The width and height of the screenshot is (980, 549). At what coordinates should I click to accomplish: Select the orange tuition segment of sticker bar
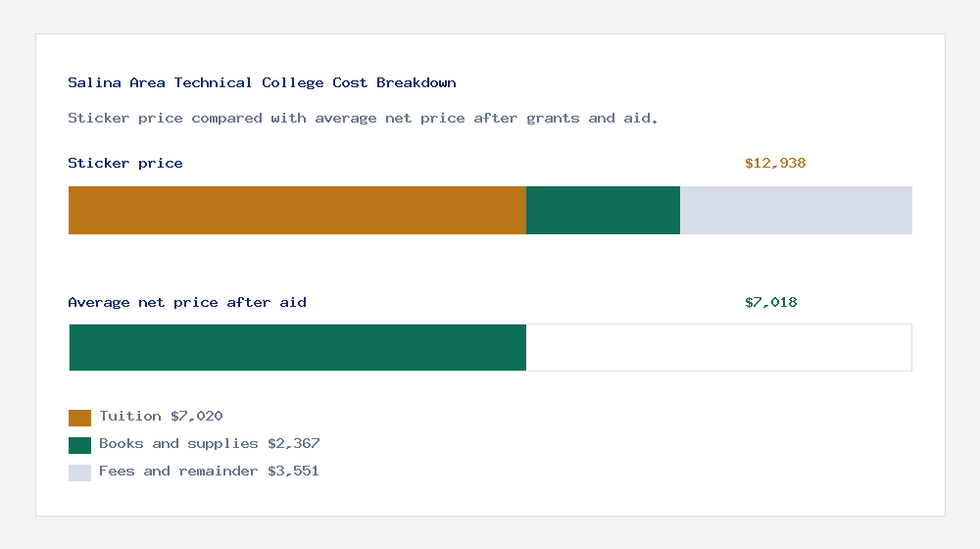click(298, 210)
